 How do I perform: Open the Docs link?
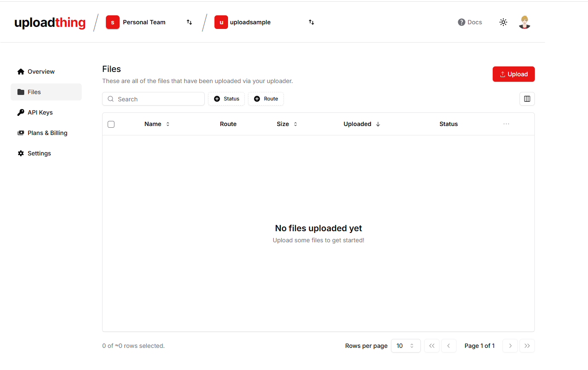pos(470,22)
